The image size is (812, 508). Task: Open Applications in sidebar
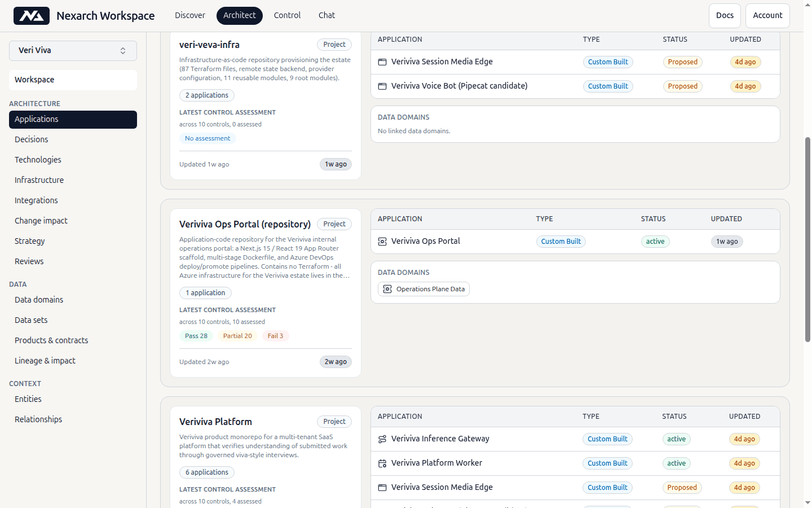pyautogui.click(x=73, y=120)
